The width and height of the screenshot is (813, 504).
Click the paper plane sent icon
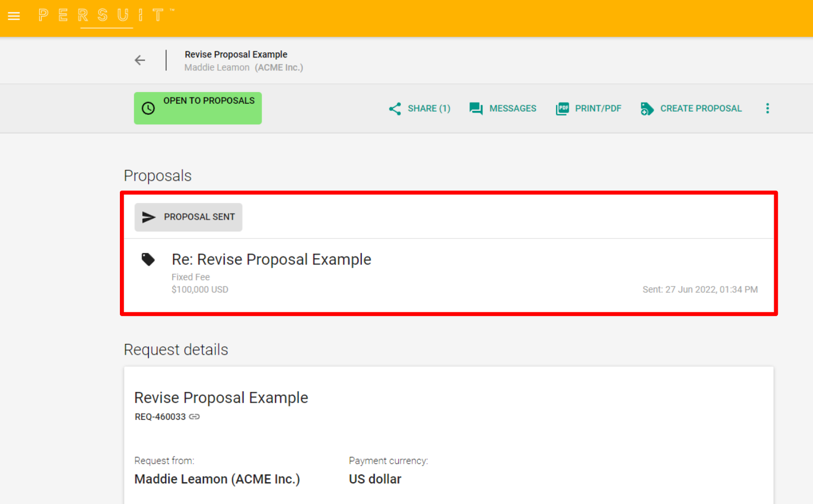click(149, 217)
